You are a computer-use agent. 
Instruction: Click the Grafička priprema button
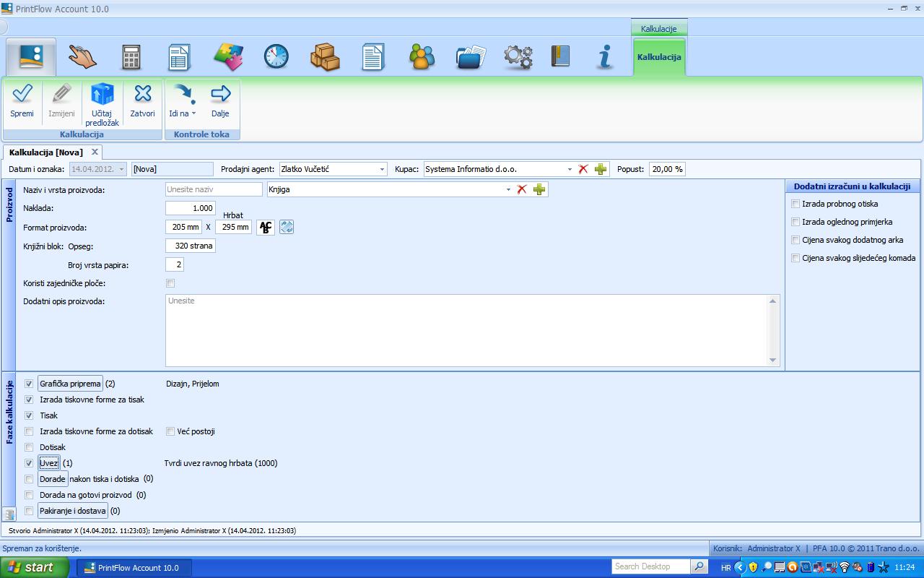click(70, 384)
